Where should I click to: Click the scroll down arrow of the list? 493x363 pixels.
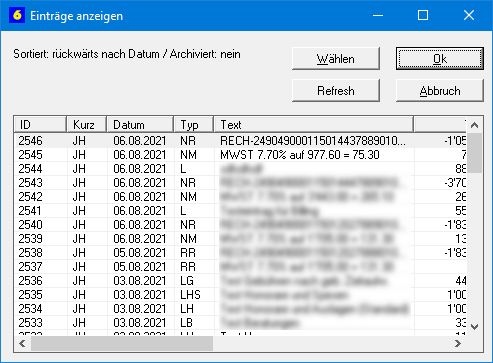475,327
